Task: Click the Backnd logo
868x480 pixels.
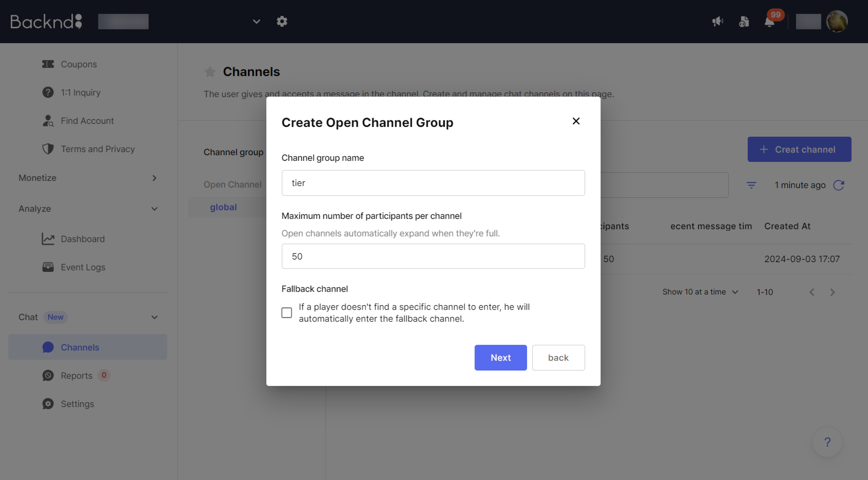Action: coord(46,22)
